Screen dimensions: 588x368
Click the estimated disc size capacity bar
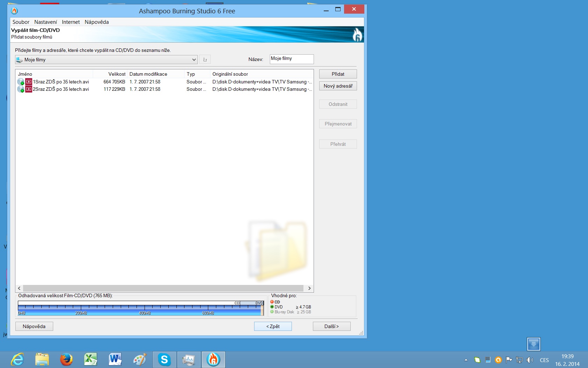[141, 308]
